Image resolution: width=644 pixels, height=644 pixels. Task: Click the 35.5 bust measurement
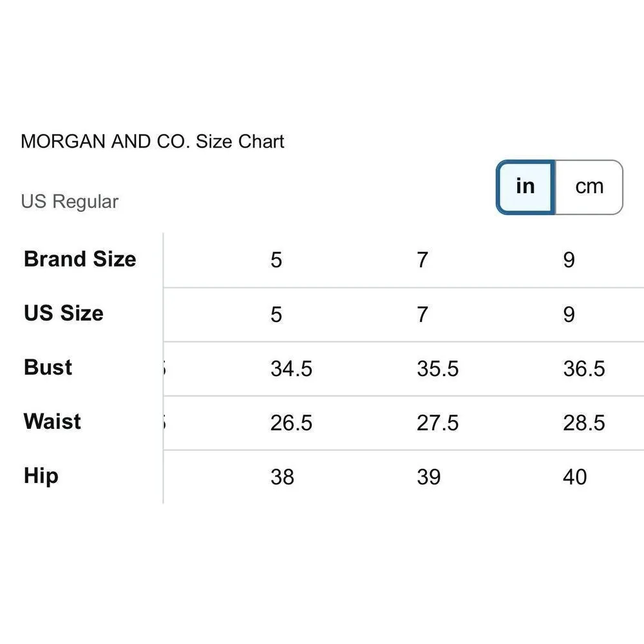[x=437, y=368]
